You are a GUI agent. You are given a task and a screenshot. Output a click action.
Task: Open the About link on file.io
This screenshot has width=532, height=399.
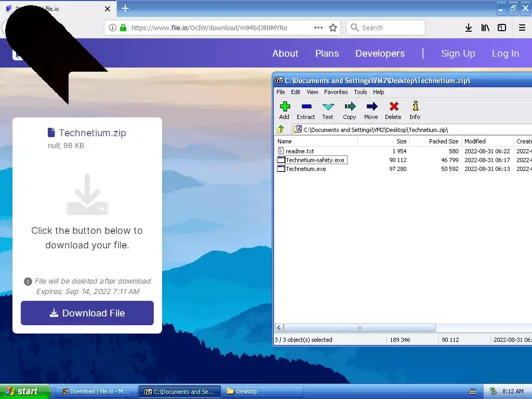click(x=285, y=54)
